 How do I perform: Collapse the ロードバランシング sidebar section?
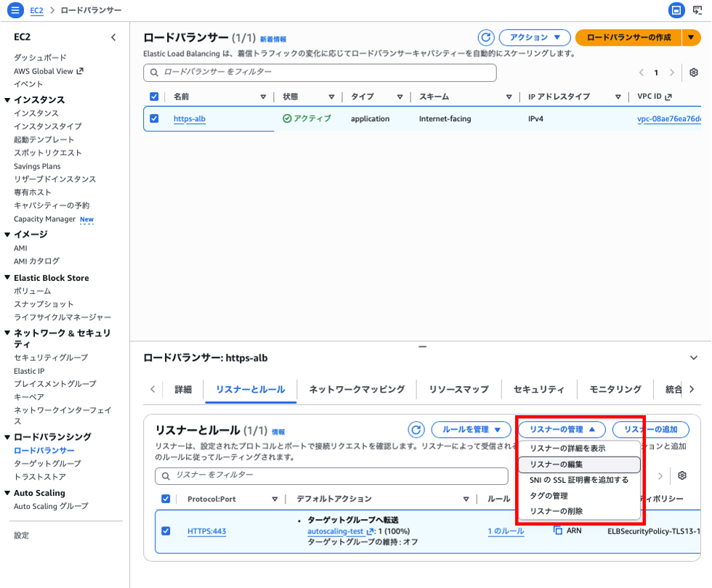[7, 437]
